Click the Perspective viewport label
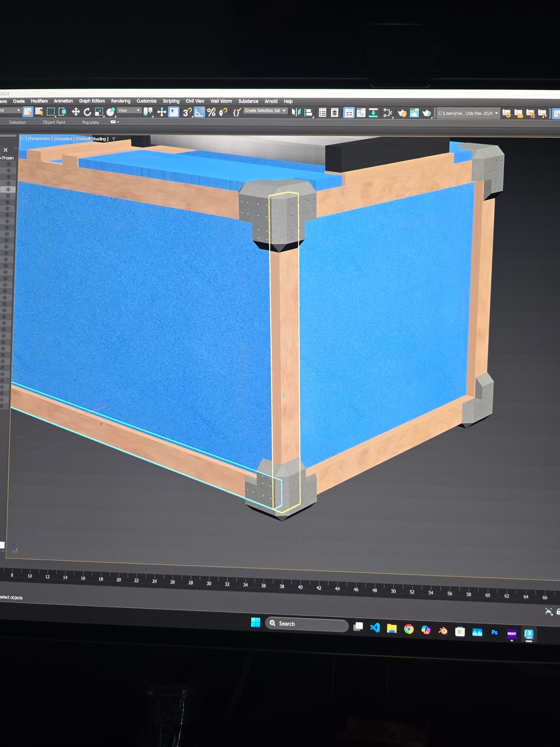The width and height of the screenshot is (560, 747). click(x=39, y=139)
